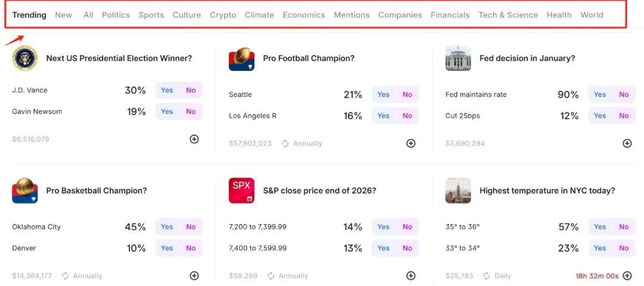Click the Pro Football Champion football icon
644x286 pixels.
click(x=241, y=58)
